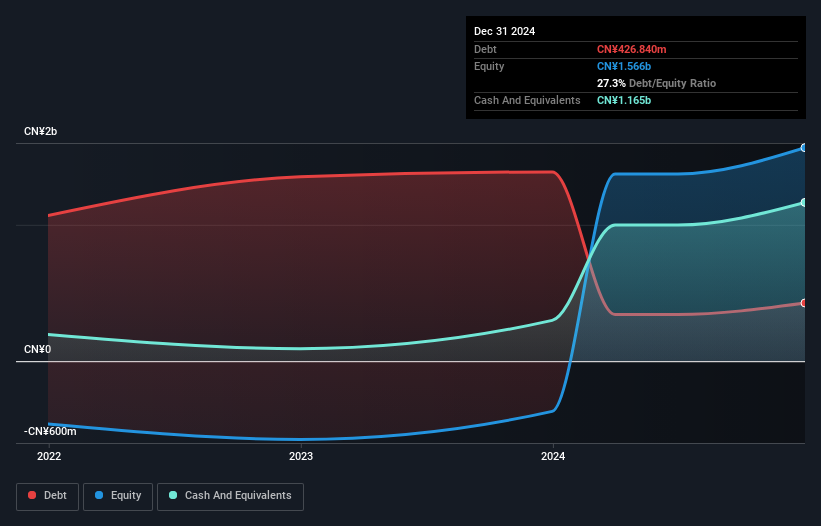Click the blue Equity legend dot
This screenshot has width=821, height=526.
click(x=99, y=495)
